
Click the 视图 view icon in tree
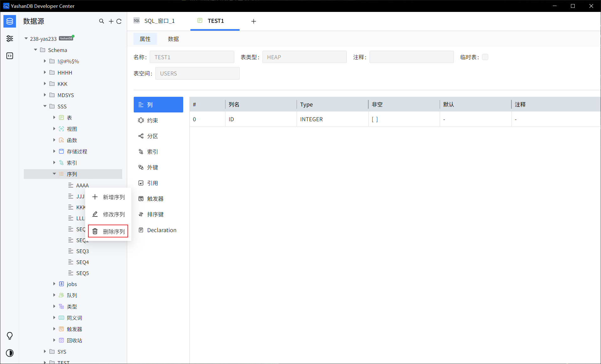[61, 129]
